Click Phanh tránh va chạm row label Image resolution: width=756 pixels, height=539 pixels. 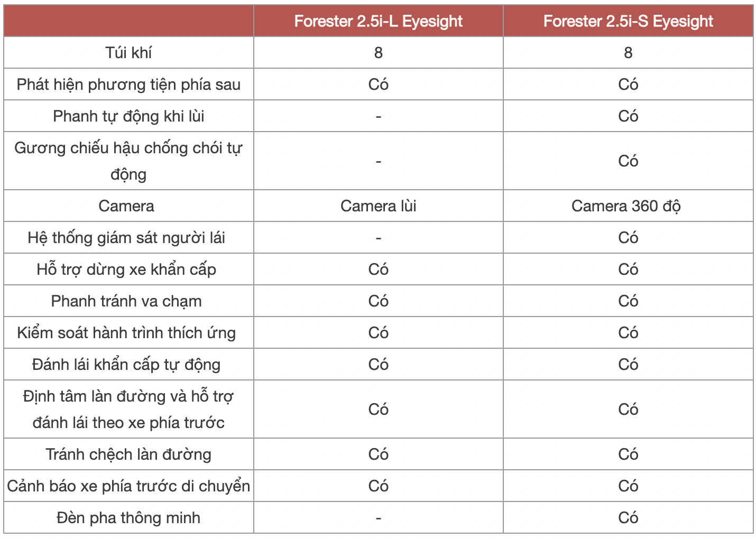tap(126, 301)
